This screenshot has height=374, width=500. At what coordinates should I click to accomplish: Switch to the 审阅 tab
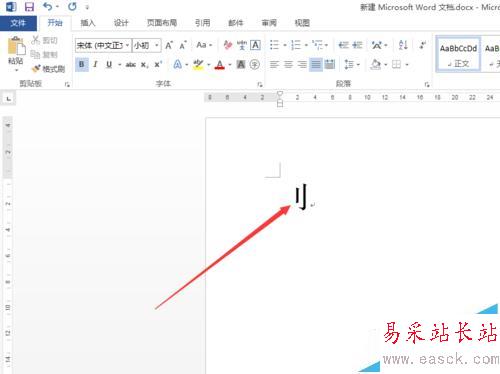coord(269,23)
